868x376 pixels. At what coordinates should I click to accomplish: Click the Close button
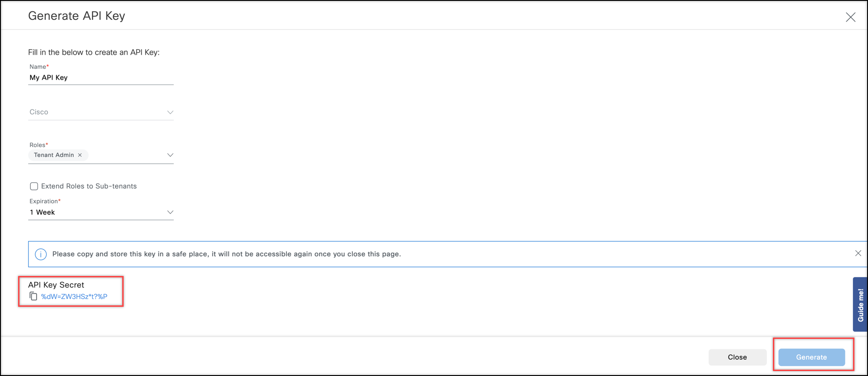tap(737, 357)
